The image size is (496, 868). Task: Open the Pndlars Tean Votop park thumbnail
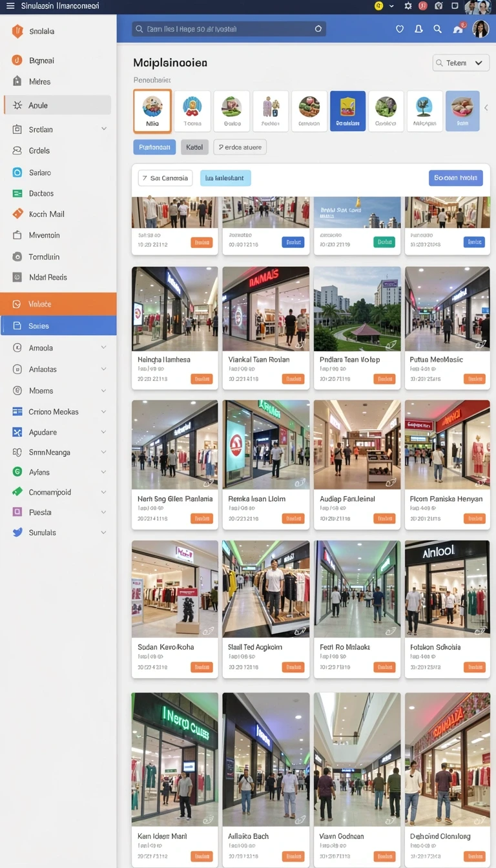357,309
